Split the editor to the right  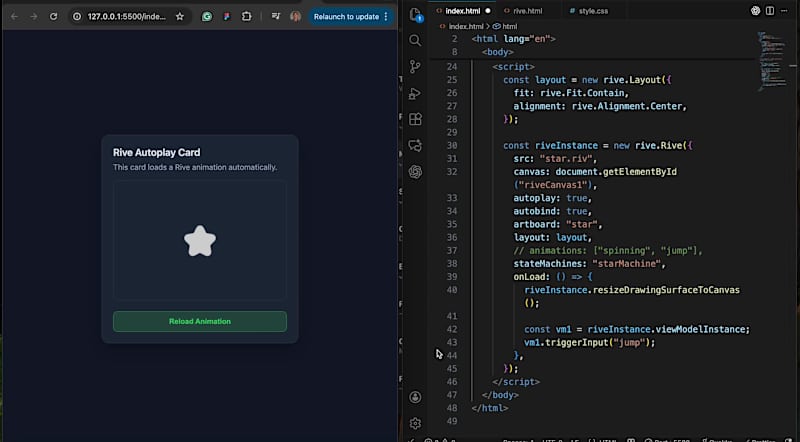[x=770, y=11]
